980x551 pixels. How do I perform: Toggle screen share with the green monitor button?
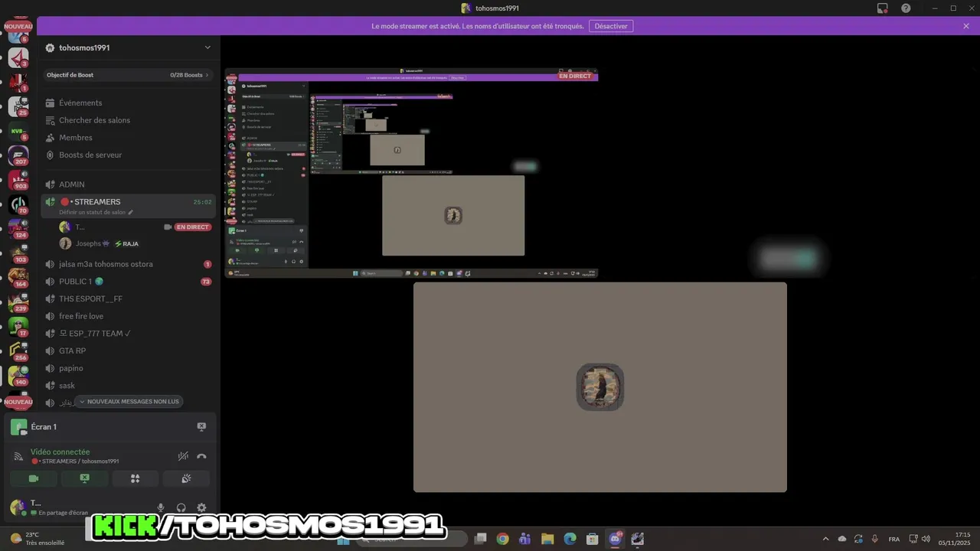click(x=84, y=478)
